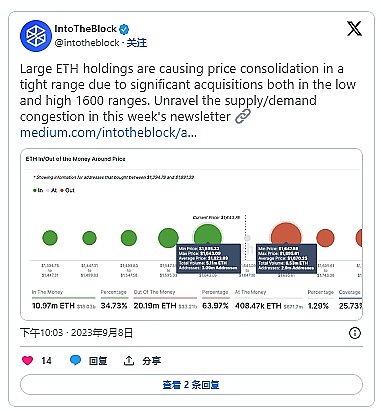The height and width of the screenshot is (411, 381).
Task: Follow IntoTheBlock via 关注 link
Action: coord(137,43)
